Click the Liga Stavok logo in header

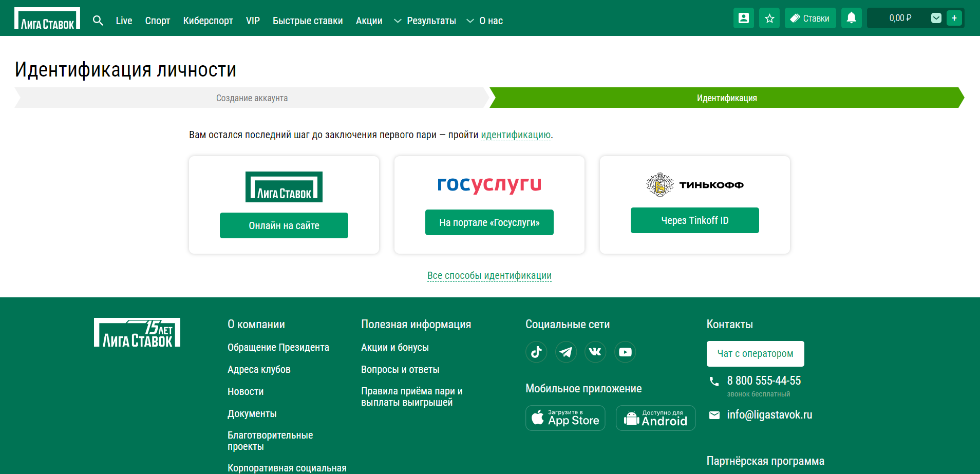(47, 18)
